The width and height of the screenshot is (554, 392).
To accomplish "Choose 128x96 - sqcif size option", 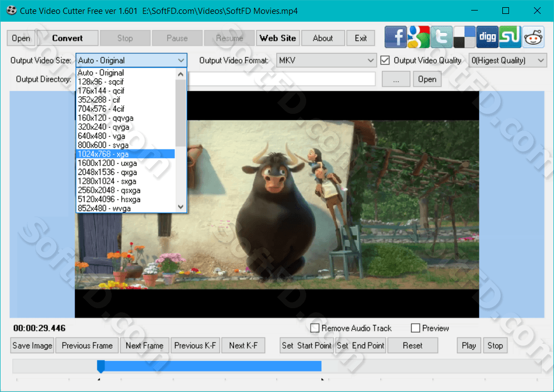I will (126, 82).
